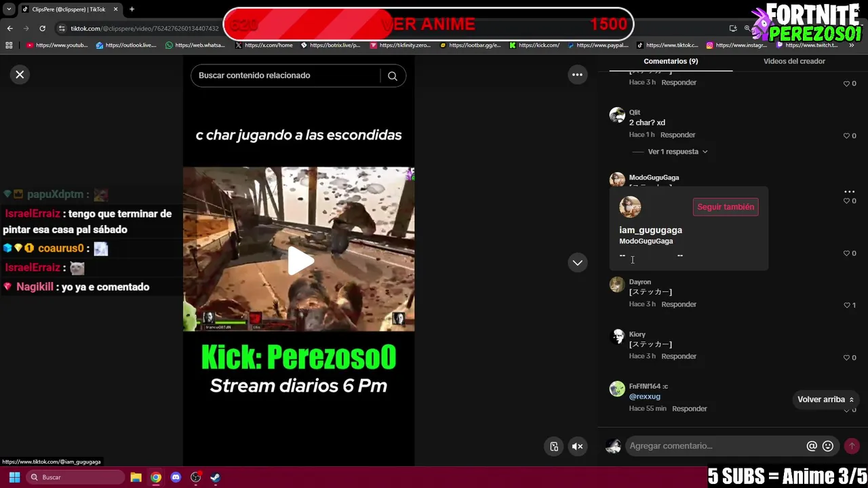868x488 pixels.
Task: Open the tikfinity bookmark
Action: click(x=400, y=45)
